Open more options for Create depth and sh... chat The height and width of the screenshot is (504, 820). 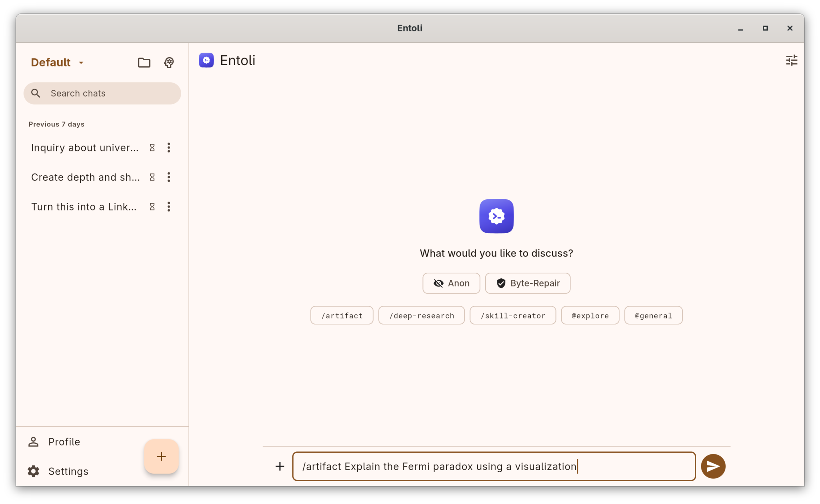point(169,177)
